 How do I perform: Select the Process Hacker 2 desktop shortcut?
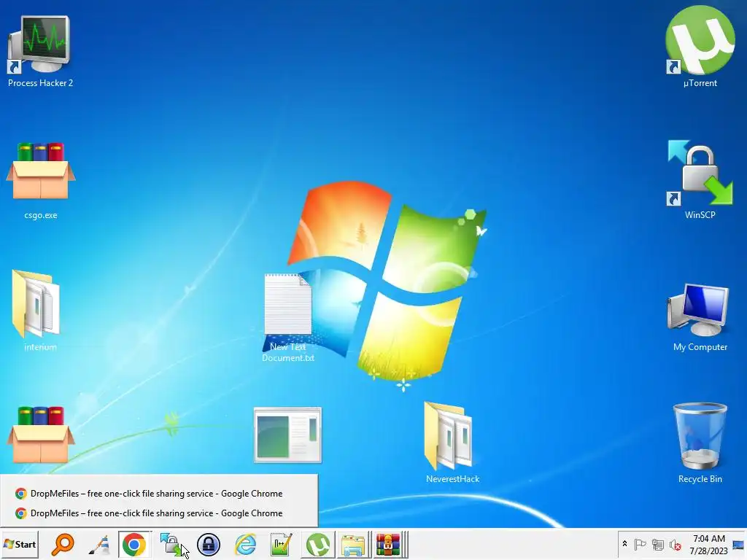coord(40,51)
